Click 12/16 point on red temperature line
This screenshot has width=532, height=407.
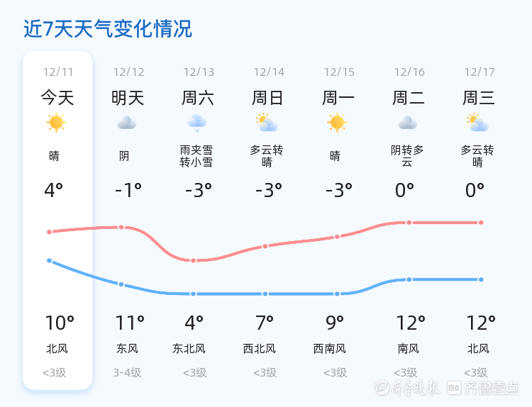[409, 223]
